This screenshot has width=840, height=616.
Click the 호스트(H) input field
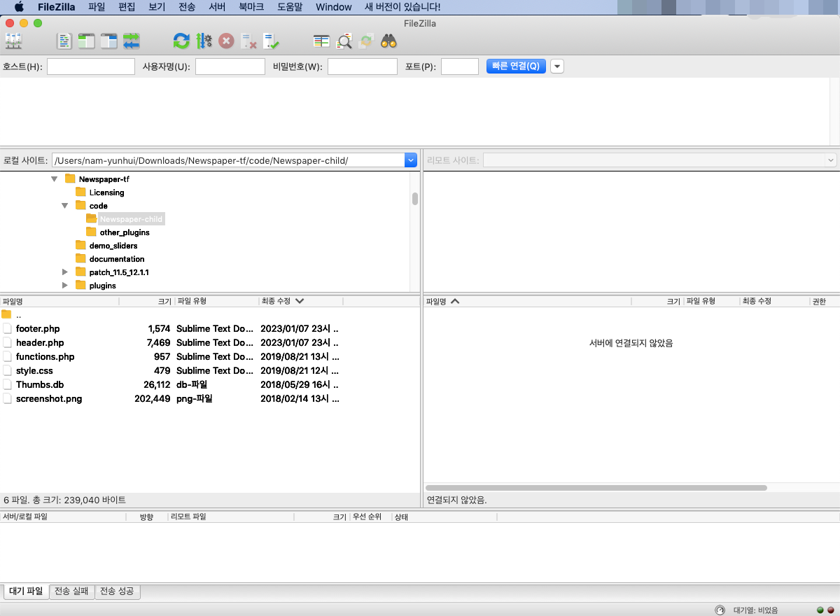point(91,66)
